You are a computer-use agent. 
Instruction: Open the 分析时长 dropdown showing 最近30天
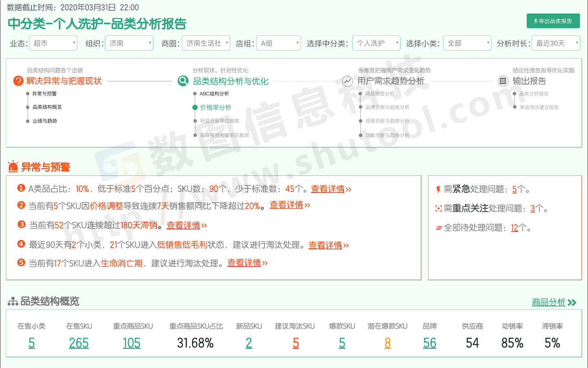(x=555, y=43)
